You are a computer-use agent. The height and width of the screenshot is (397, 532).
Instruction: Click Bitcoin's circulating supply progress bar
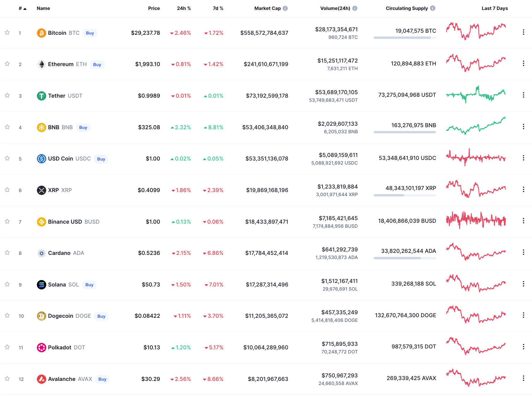point(404,37)
